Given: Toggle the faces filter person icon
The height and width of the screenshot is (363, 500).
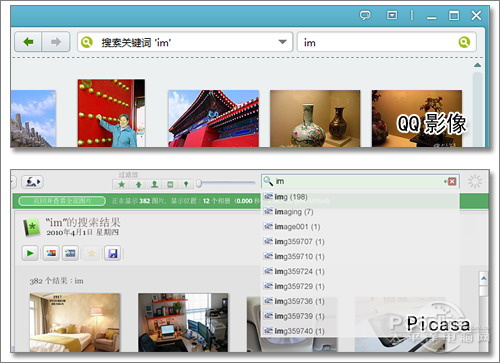Looking at the screenshot, I should point(154,184).
